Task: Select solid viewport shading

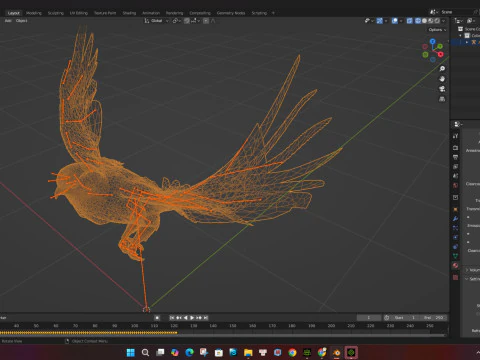Action: pos(424,21)
